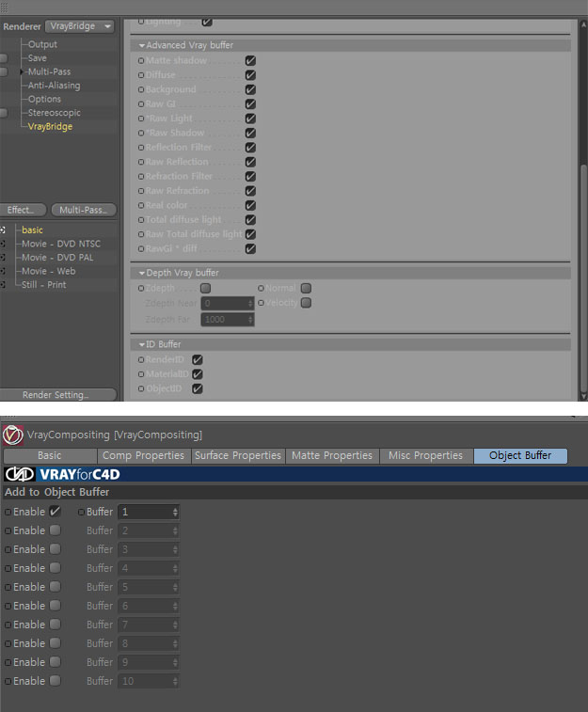Screen dimensions: 588x712
Task: Select the Movie - DVD PAL preset
Action: coord(57,258)
